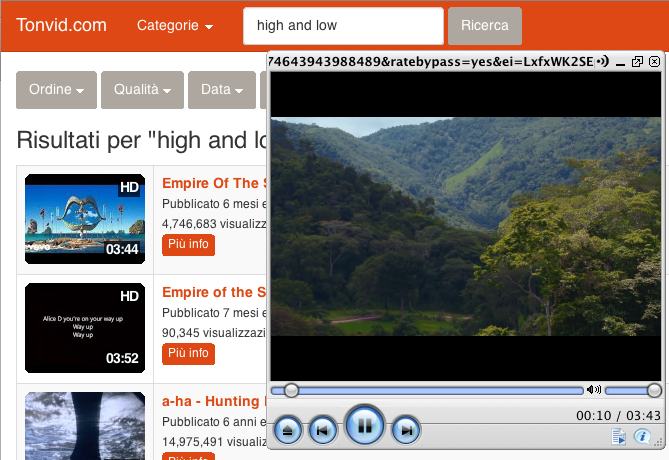
Task: Close the video player window
Action: [x=654, y=62]
